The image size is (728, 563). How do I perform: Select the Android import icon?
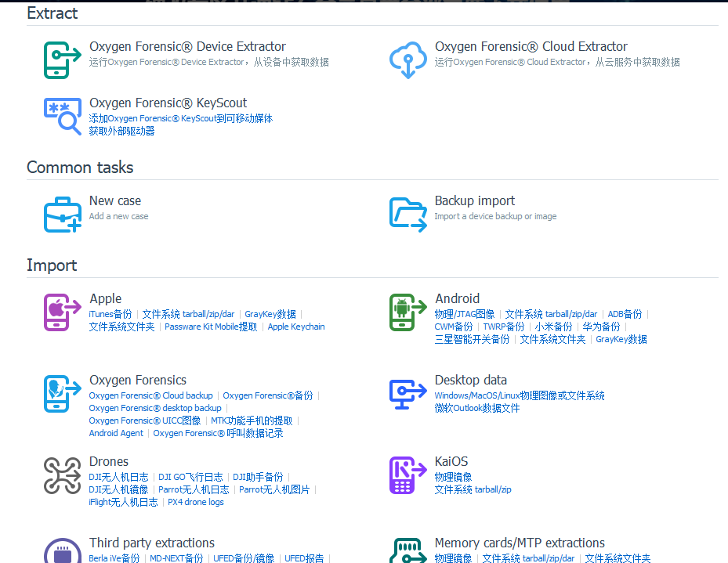(407, 312)
